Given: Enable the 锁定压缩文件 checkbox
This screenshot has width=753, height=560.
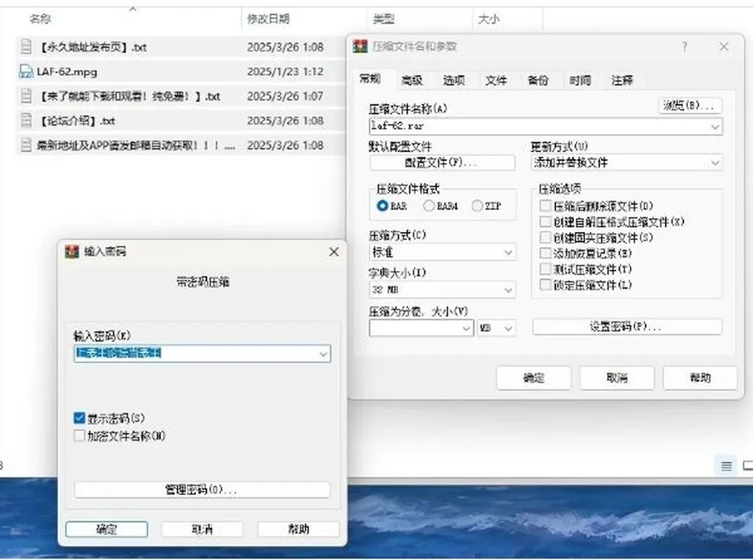Looking at the screenshot, I should (x=545, y=285).
